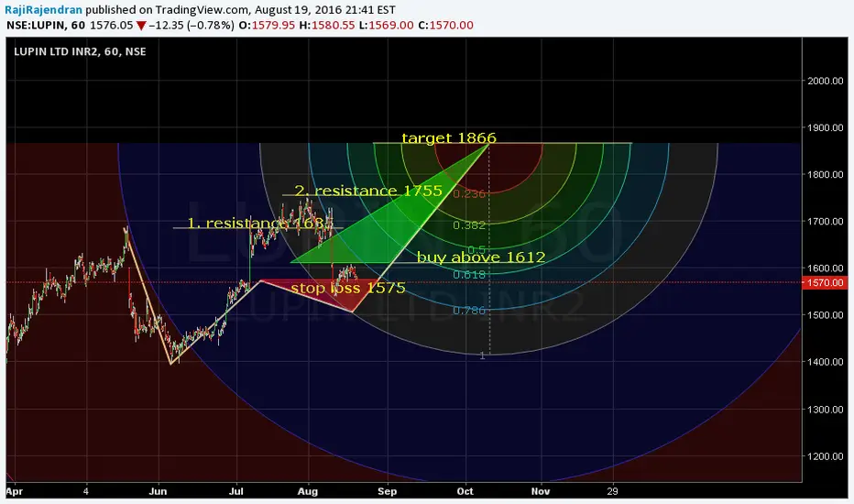This screenshot has height=504, width=854.
Task: Click the 'stop loss 1575' annotation
Action: click(348, 288)
